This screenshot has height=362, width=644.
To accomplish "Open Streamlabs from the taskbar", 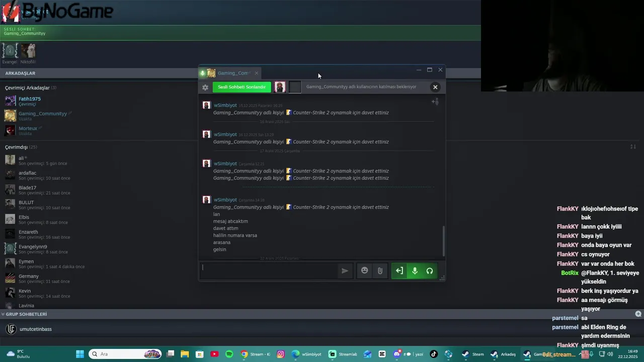I will tap(343, 354).
